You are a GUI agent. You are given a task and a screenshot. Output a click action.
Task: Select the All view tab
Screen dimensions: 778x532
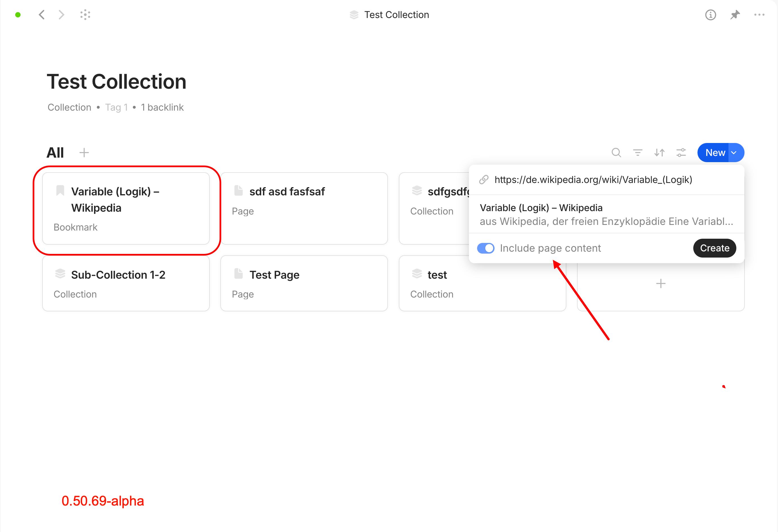pos(55,153)
